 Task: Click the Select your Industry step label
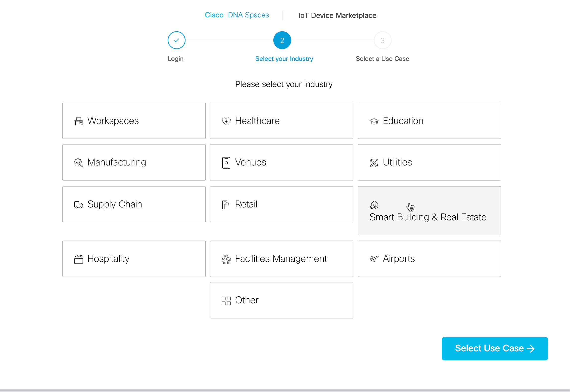(x=284, y=59)
